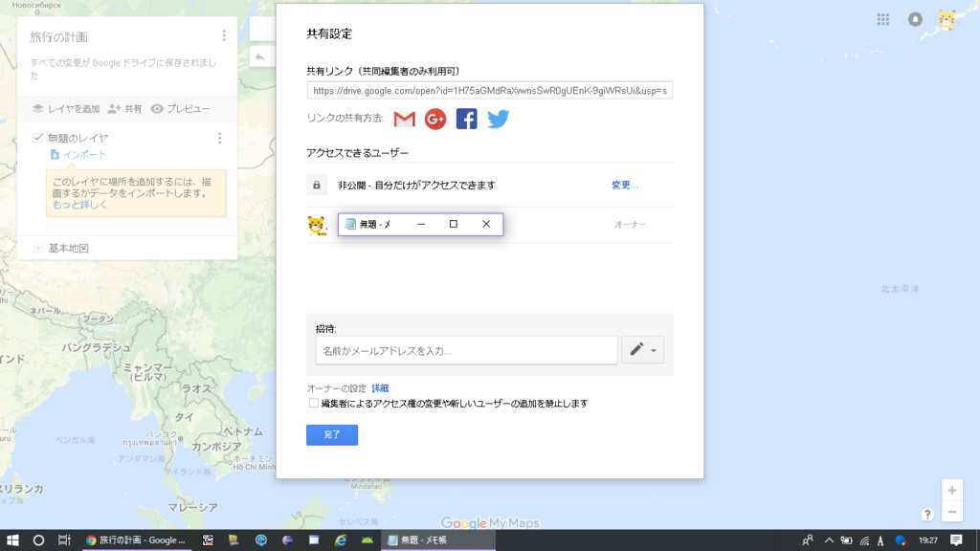Open the 旅行の計画 three-dot menu
Screen dimensions: 980x551
pos(222,33)
